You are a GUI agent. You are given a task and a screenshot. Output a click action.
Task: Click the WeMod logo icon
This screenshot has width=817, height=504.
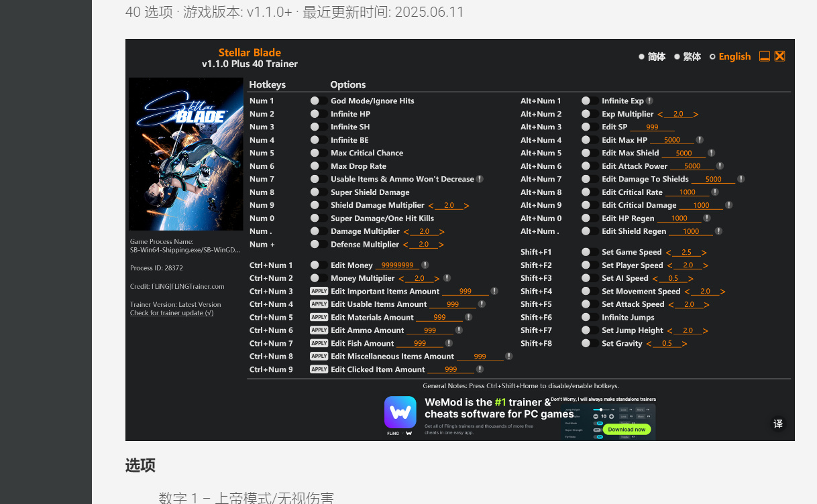pos(400,412)
